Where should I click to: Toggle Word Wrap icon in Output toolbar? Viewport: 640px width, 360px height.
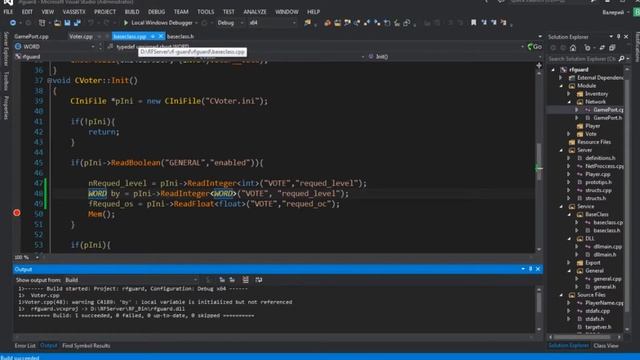259,280
